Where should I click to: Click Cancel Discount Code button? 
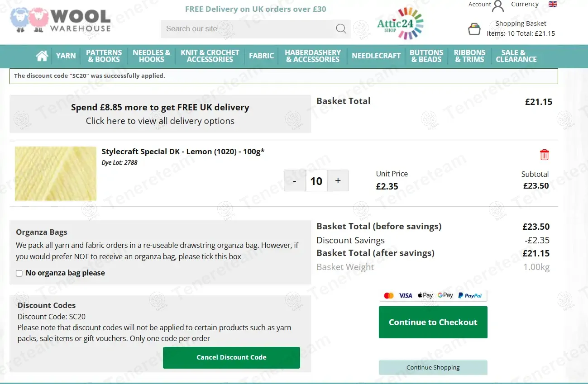coord(231,357)
